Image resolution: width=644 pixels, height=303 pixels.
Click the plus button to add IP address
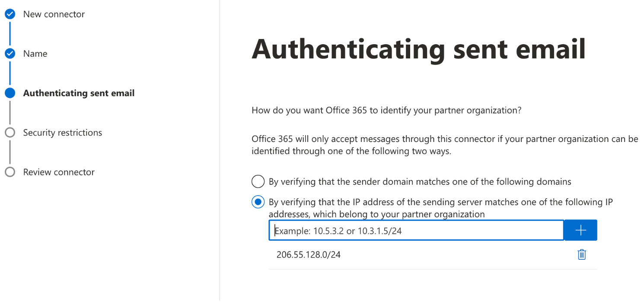(580, 230)
